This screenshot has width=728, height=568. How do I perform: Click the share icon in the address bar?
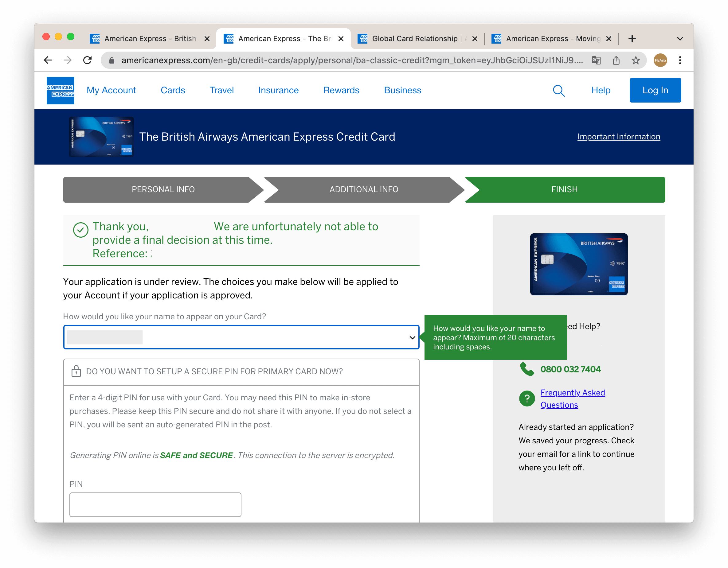(616, 60)
